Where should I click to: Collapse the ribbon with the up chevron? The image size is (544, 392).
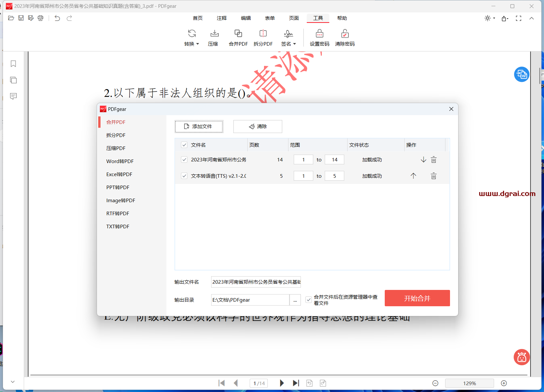(x=532, y=18)
